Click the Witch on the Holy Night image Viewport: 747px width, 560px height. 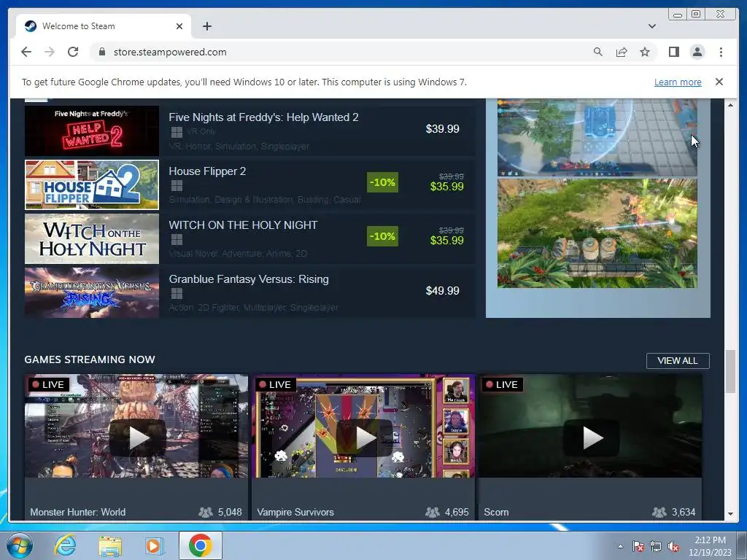pyautogui.click(x=91, y=238)
